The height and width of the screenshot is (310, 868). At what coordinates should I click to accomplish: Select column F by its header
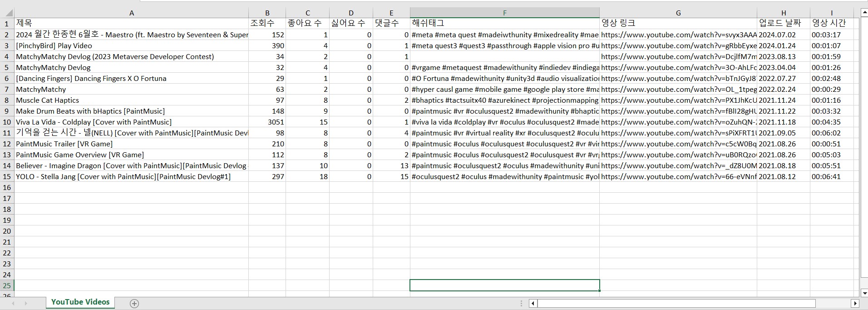click(504, 13)
